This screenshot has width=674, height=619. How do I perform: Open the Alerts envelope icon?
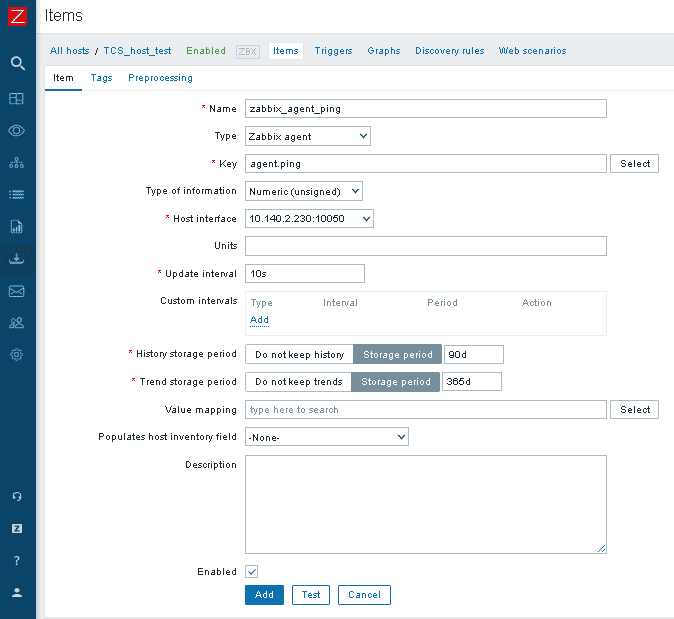[16, 291]
